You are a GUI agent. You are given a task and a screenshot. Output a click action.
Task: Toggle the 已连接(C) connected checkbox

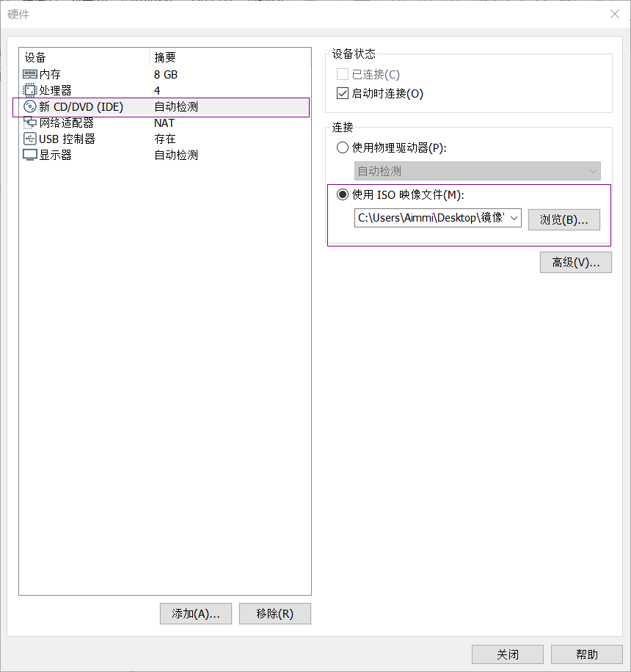click(343, 75)
